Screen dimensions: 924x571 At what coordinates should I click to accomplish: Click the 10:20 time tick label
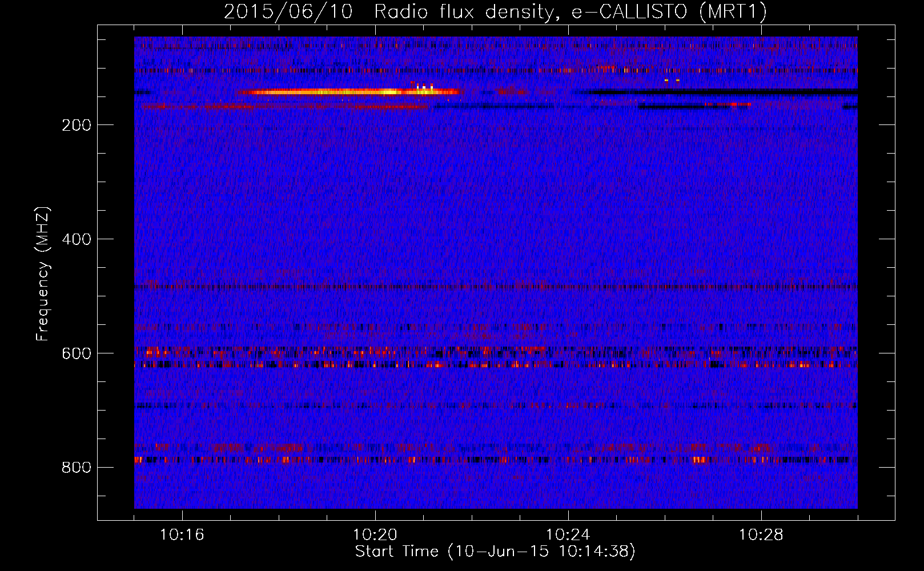coord(375,535)
